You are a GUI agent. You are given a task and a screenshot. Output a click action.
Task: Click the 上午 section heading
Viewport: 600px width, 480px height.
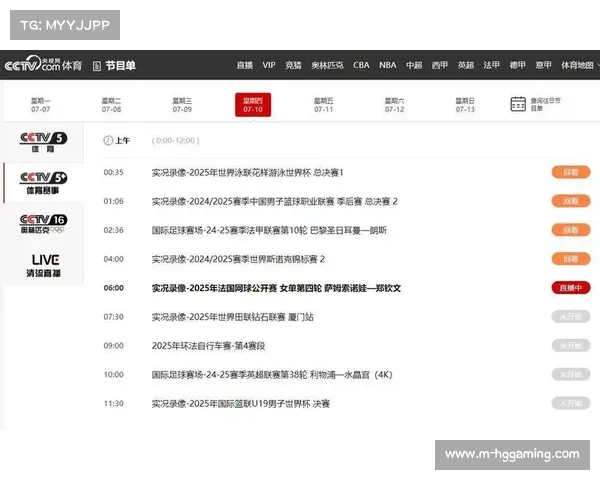point(123,140)
